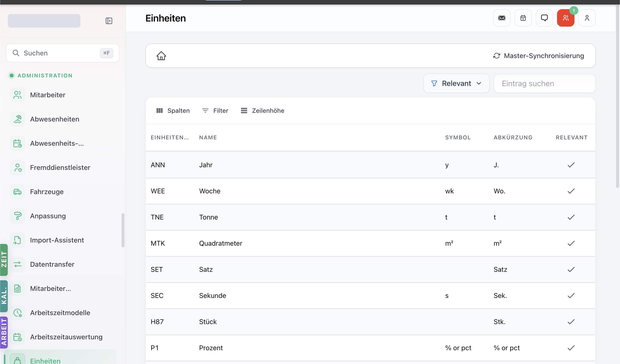Go to home breadcrumb icon
This screenshot has height=364, width=620.
[161, 56]
